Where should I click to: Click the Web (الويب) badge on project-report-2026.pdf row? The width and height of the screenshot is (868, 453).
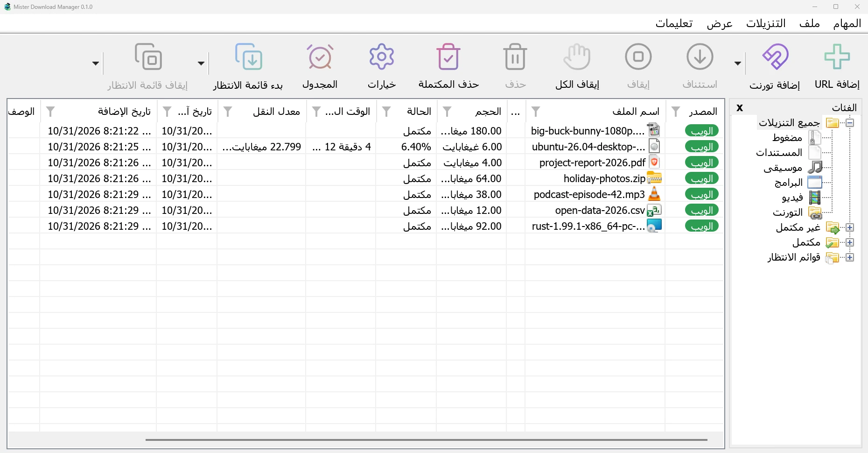tap(702, 163)
